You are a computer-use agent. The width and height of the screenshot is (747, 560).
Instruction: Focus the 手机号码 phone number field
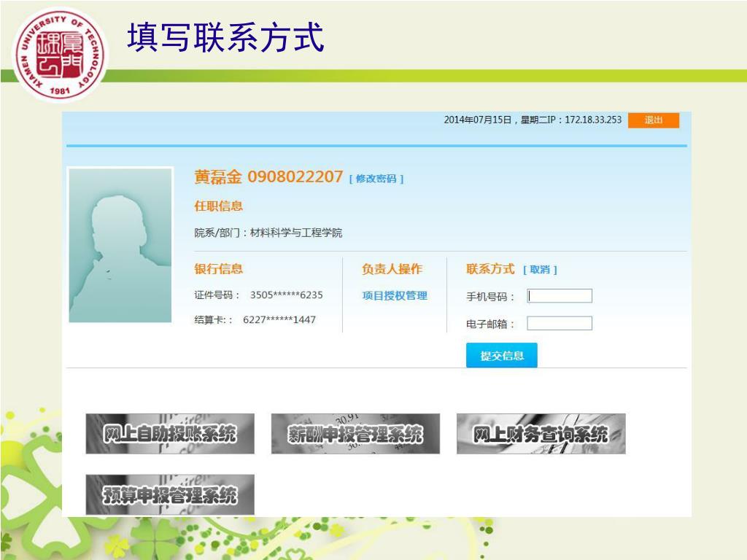click(x=560, y=296)
